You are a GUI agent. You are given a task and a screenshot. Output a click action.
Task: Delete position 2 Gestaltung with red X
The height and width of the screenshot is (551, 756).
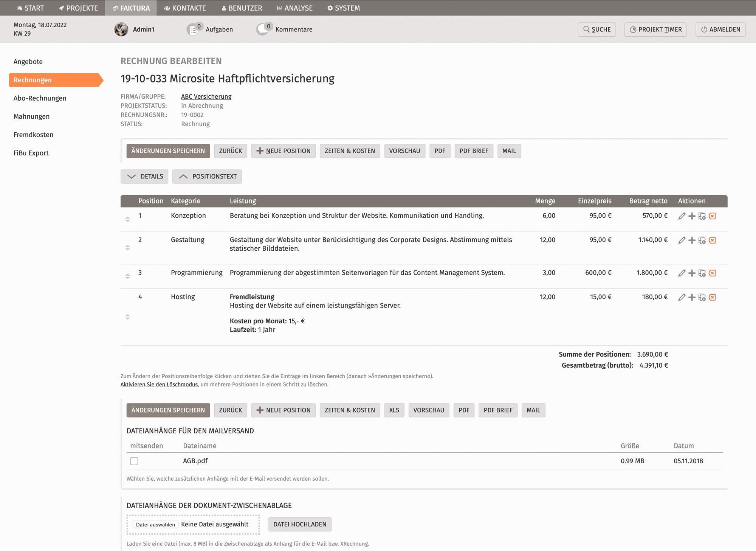pos(712,240)
